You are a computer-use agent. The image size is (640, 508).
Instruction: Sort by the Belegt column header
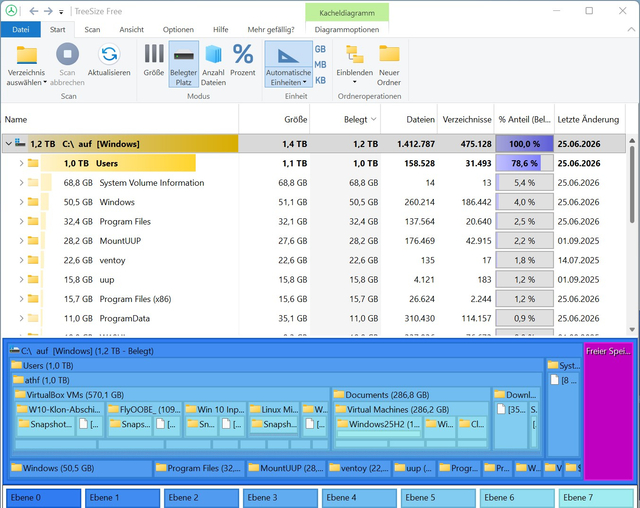click(x=345, y=120)
